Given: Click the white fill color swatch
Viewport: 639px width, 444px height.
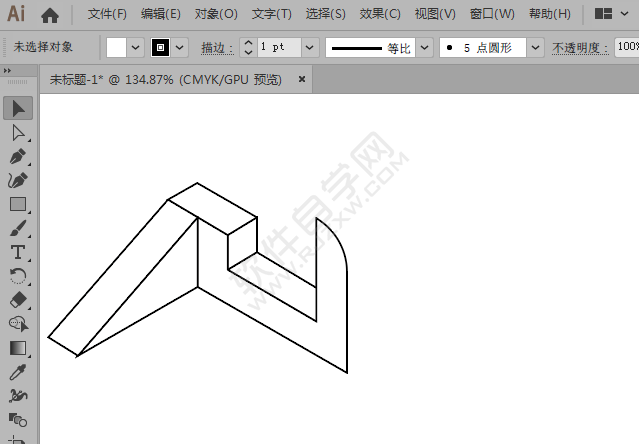Looking at the screenshot, I should pyautogui.click(x=116, y=48).
